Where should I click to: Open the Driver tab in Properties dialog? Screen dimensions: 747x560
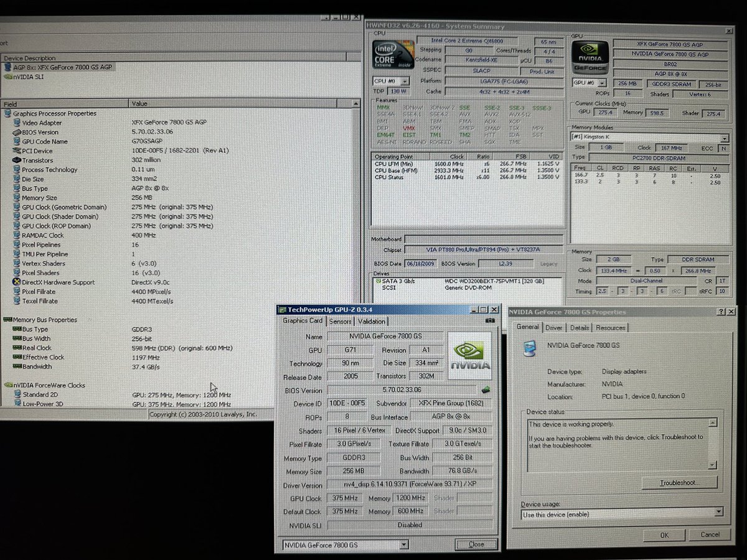point(554,328)
